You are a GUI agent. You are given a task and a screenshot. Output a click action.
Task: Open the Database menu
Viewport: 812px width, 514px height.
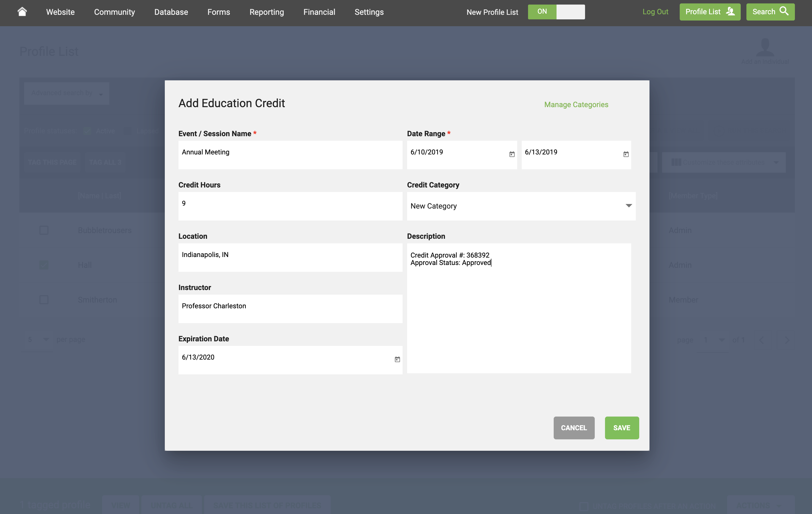[x=171, y=12]
